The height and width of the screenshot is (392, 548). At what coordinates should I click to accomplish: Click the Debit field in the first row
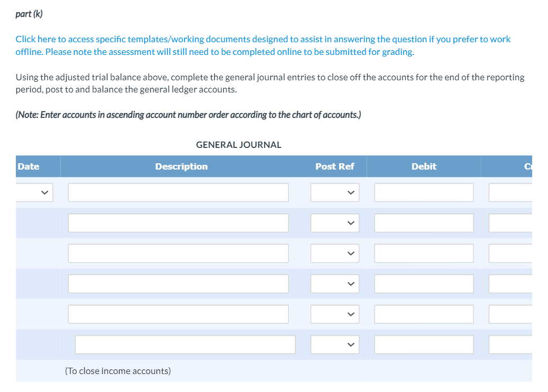(423, 192)
